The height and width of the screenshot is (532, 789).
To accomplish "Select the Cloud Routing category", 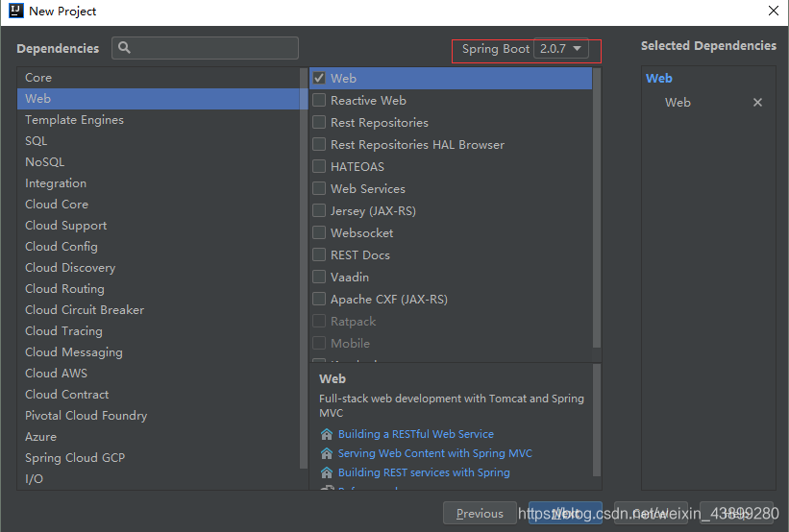I will pos(159,289).
